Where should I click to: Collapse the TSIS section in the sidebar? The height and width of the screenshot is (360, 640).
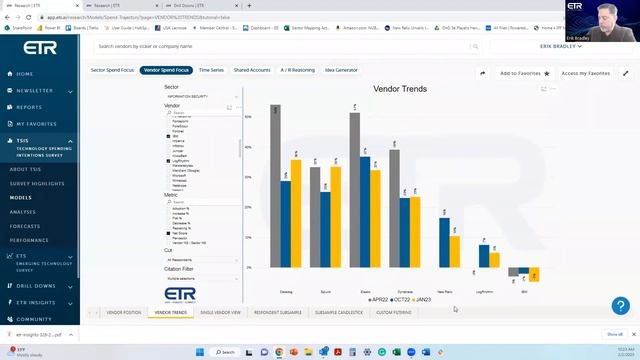tap(70, 141)
